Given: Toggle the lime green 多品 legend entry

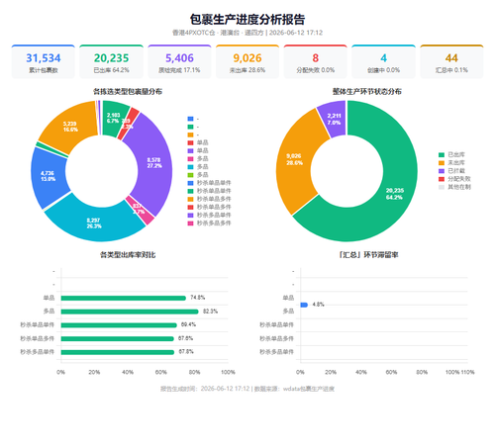Looking at the screenshot, I should pyautogui.click(x=198, y=175).
